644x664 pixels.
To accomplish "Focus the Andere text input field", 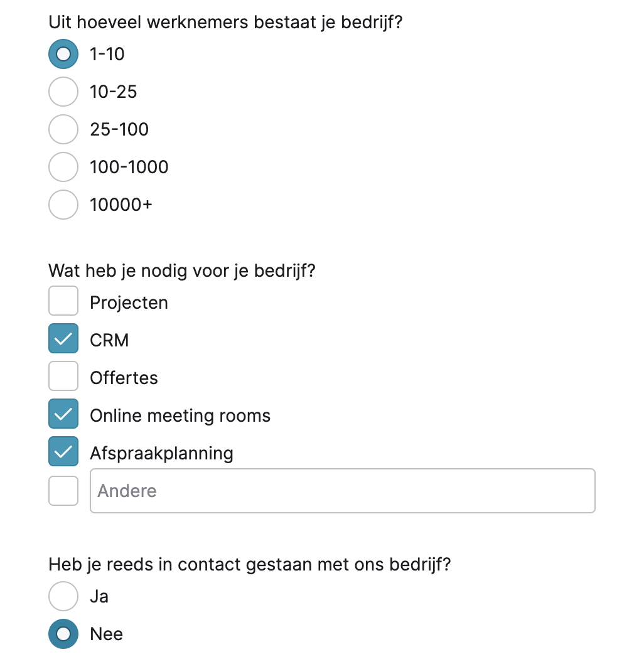I will coord(343,491).
